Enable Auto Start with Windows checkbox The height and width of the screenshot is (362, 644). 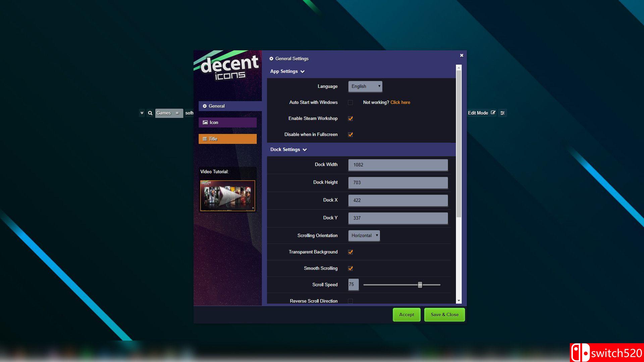coord(350,103)
